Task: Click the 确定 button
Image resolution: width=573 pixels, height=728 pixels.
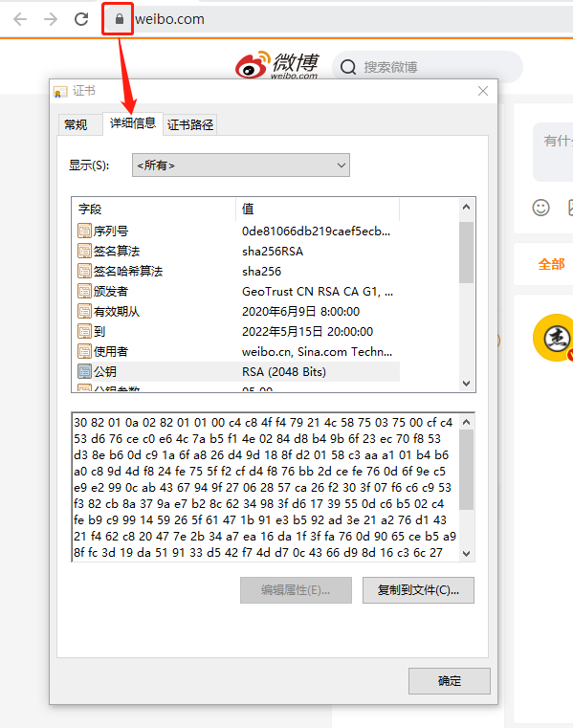Action: [x=449, y=681]
